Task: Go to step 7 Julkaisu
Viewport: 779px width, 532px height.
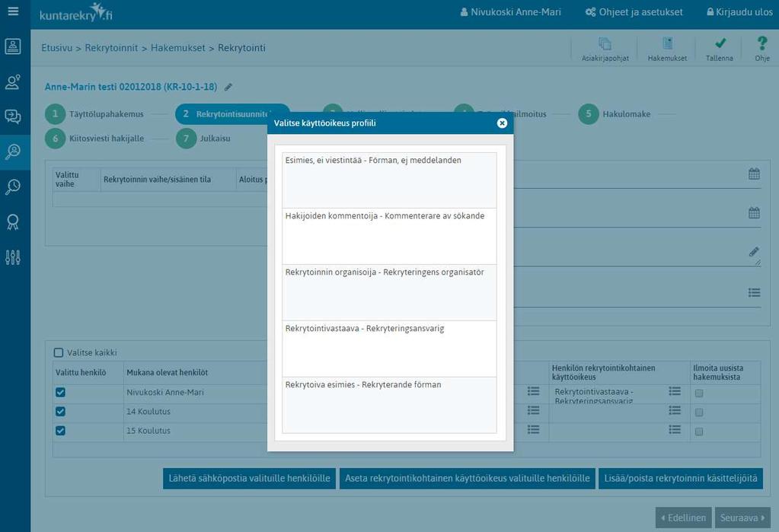Action: [x=203, y=139]
